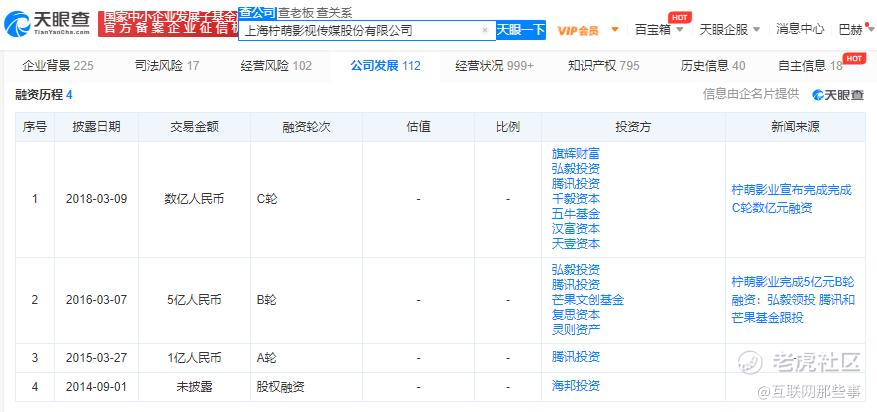Screen dimensions: 877x412
Task: Open investor link 汉富资本
Action: pyautogui.click(x=576, y=229)
